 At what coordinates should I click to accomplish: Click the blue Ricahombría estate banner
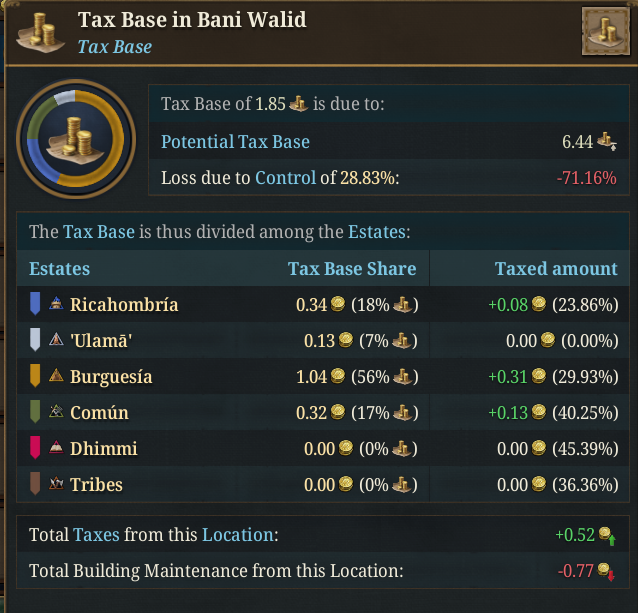pos(35,304)
